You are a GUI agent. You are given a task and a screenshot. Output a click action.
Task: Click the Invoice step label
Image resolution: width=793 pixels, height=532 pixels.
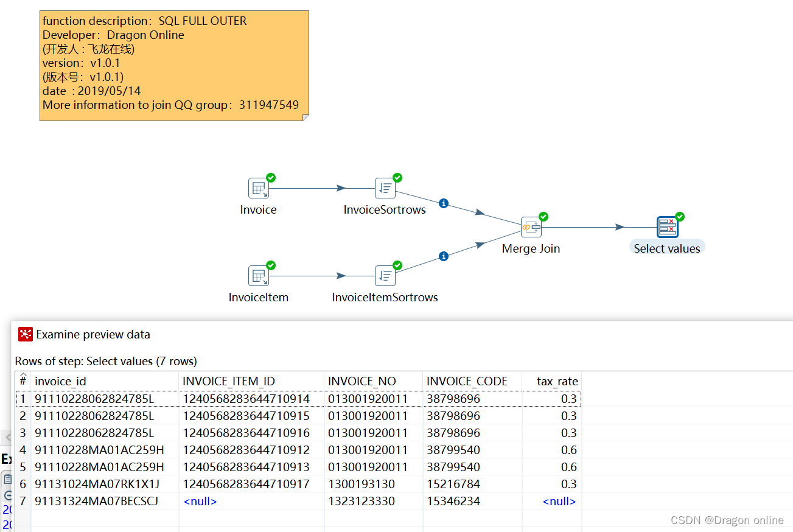(x=258, y=210)
